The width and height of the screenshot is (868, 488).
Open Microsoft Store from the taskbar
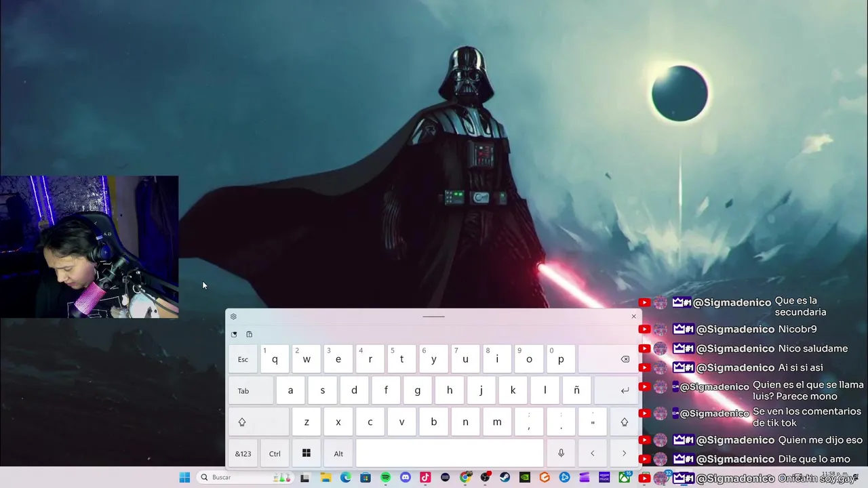point(366,477)
